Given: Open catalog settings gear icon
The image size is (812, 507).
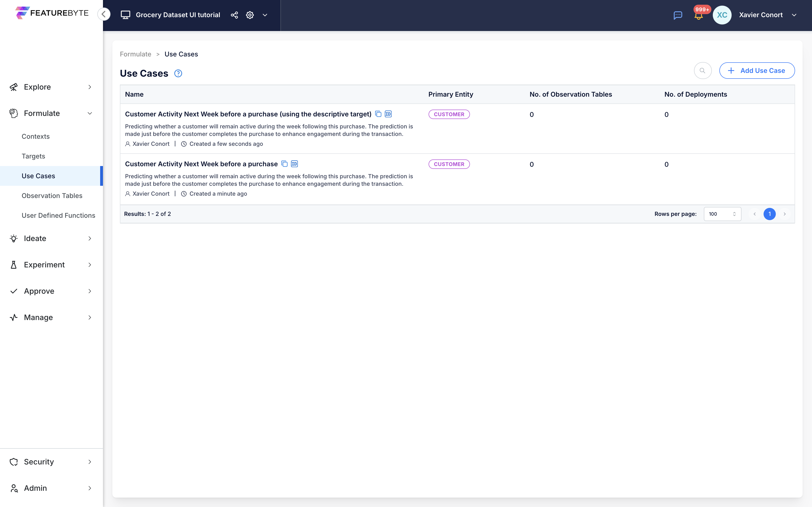Looking at the screenshot, I should pos(250,15).
